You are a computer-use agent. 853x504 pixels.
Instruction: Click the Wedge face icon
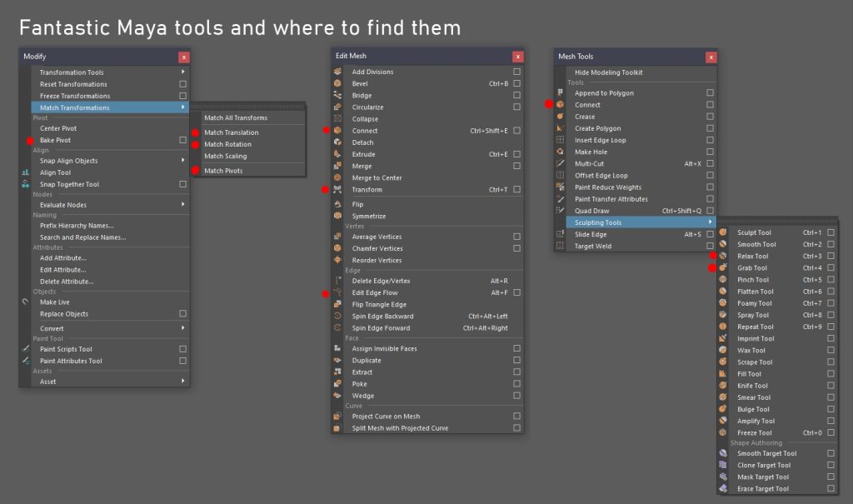[337, 396]
